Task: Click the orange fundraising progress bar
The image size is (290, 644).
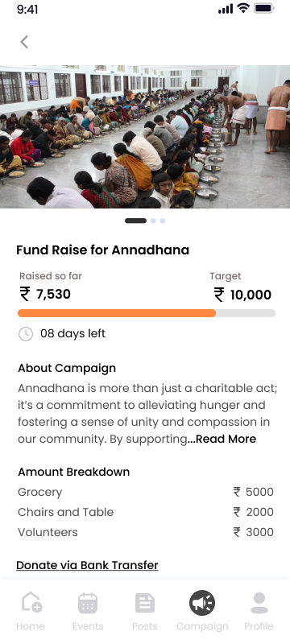Action: 117,313
